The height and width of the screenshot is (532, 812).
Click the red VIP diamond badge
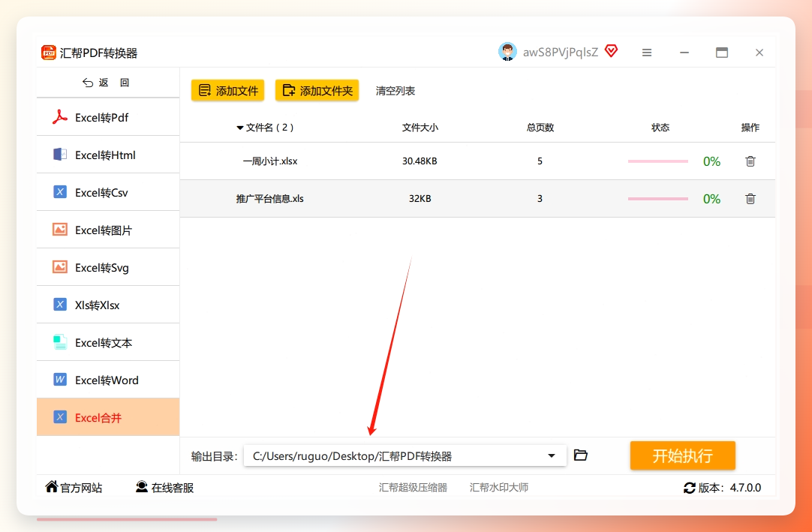(x=611, y=51)
